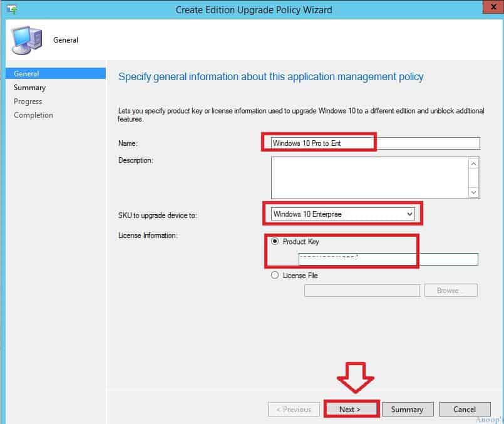Click the Product Key input field
Image resolution: width=504 pixels, height=424 pixels.
point(388,259)
